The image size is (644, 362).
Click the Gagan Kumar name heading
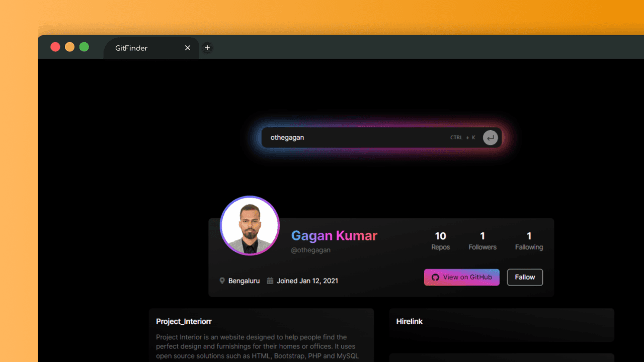point(334,235)
